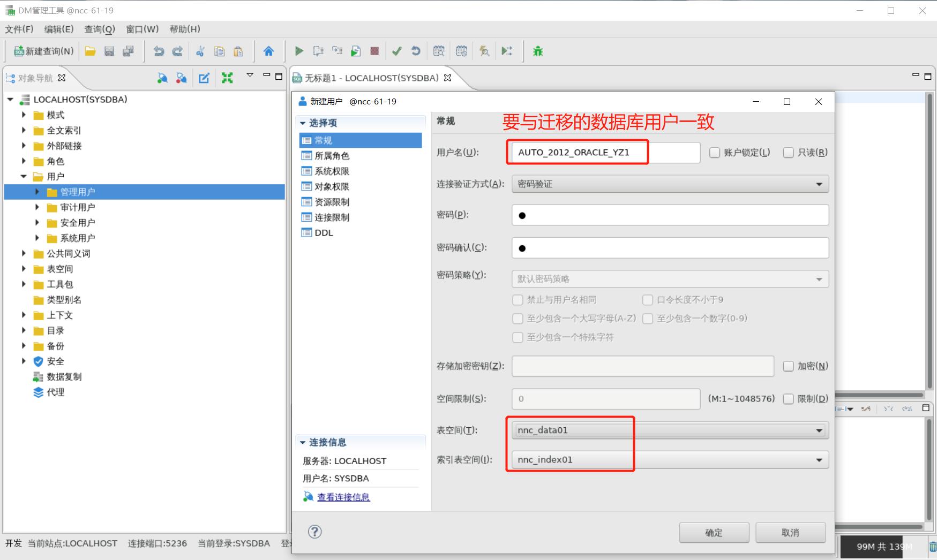Click the red Stop execution icon

374,51
